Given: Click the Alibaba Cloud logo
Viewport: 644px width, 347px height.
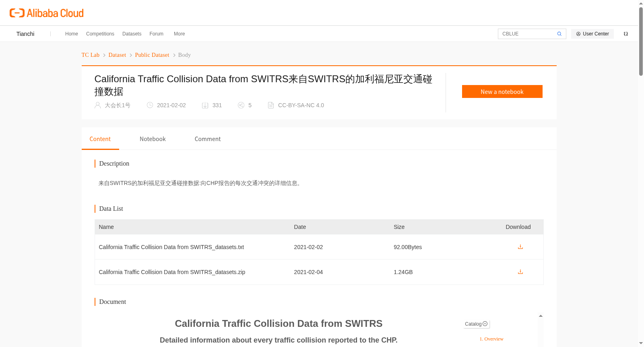Looking at the screenshot, I should (47, 13).
